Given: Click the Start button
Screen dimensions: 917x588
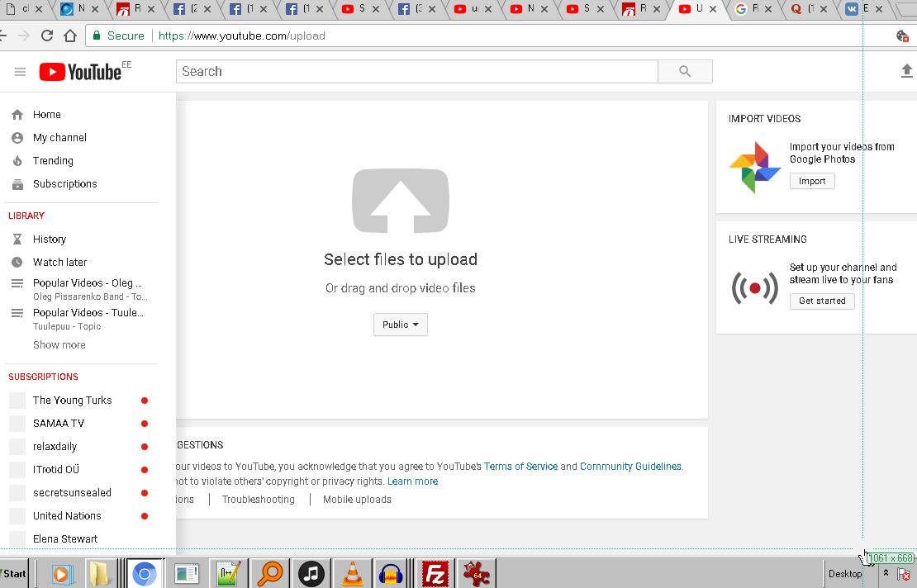Looking at the screenshot, I should click(x=13, y=573).
